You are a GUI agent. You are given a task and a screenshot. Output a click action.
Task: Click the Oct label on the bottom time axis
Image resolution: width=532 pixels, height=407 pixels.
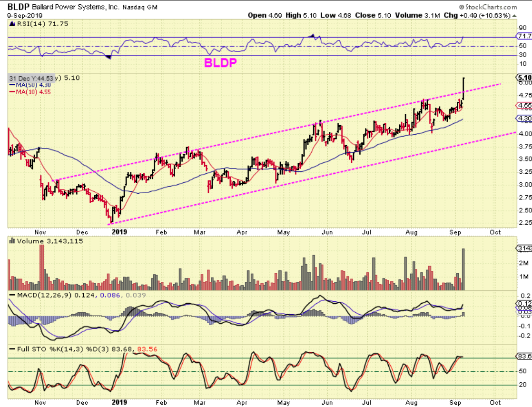[495, 403]
